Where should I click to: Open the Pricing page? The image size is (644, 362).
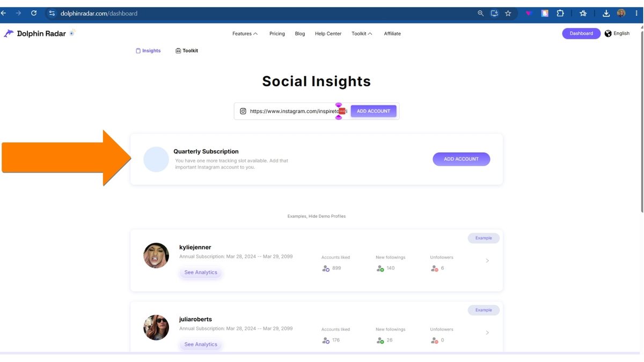[277, 33]
